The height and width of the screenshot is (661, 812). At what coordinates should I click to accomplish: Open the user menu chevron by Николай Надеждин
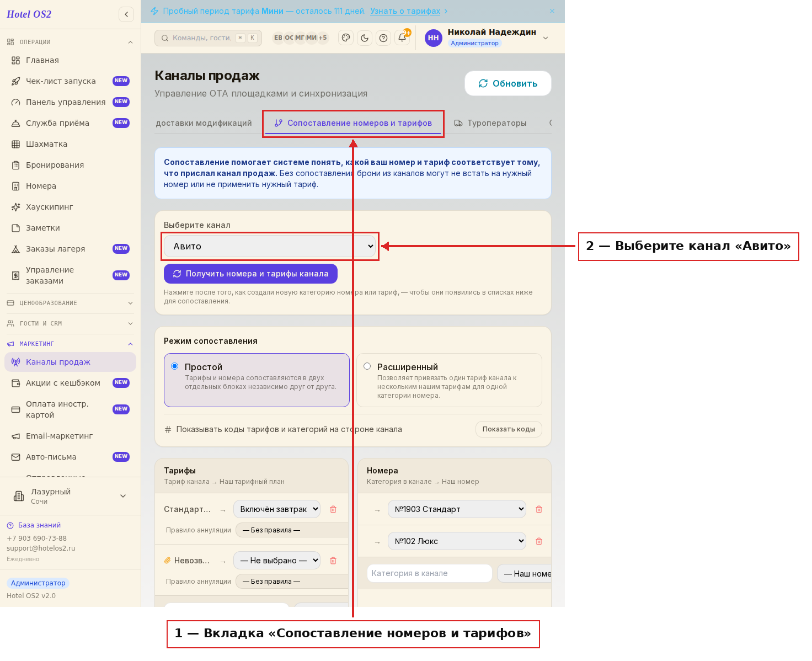[x=546, y=38]
